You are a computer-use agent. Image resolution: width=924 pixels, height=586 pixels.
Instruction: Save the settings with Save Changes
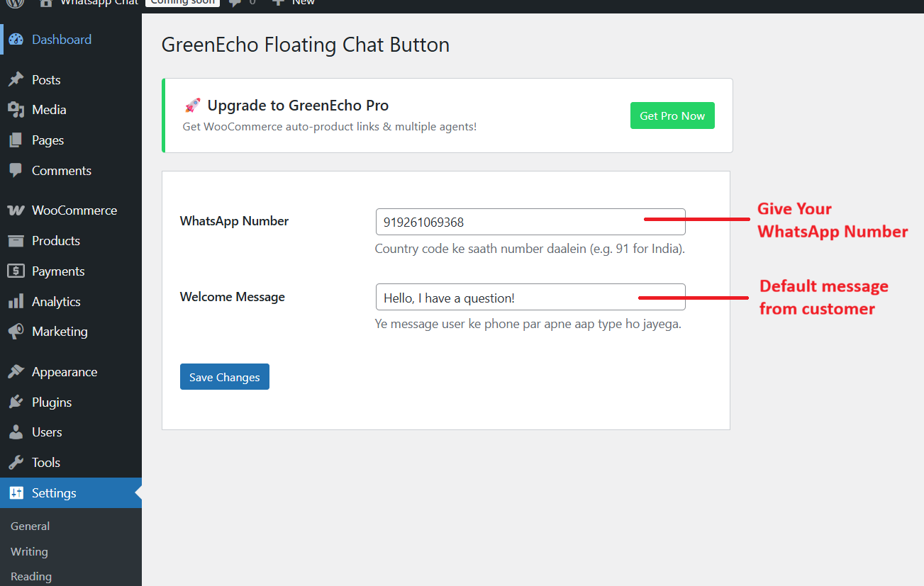(x=225, y=377)
